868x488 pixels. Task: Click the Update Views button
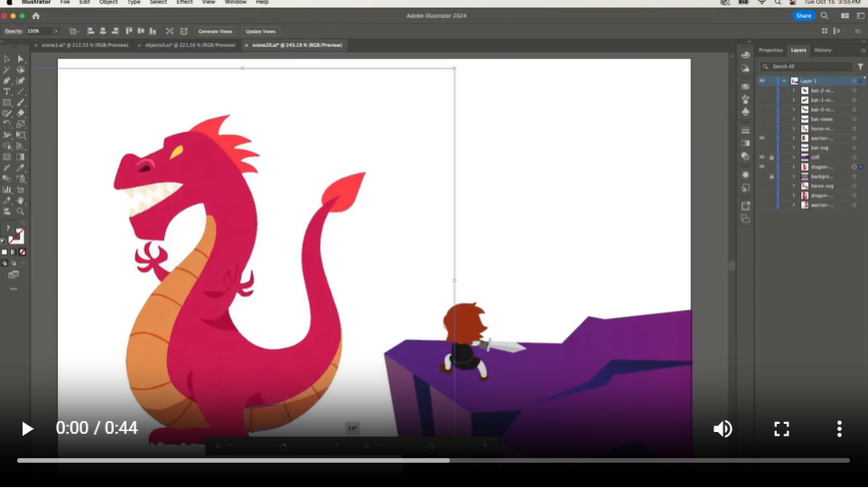pyautogui.click(x=260, y=32)
